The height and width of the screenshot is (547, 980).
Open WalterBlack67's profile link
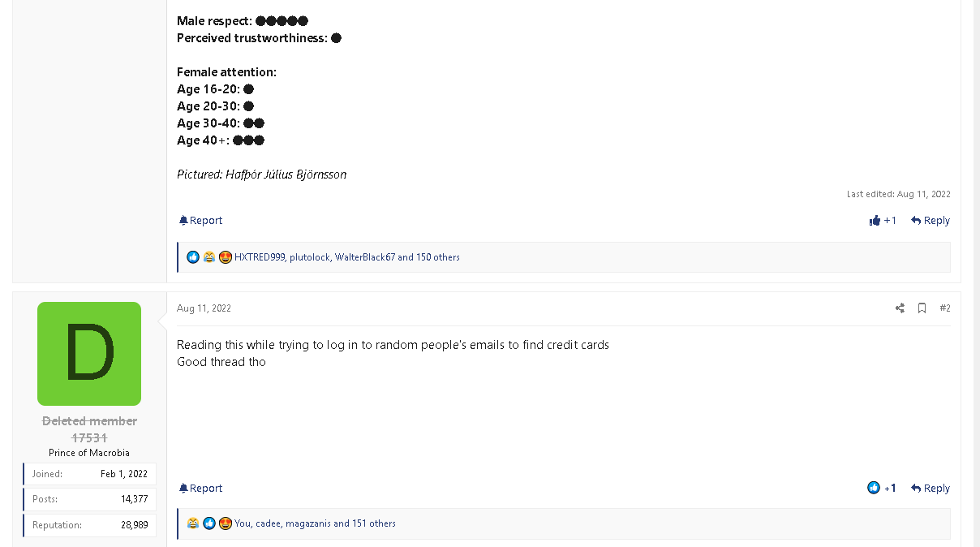[365, 257]
